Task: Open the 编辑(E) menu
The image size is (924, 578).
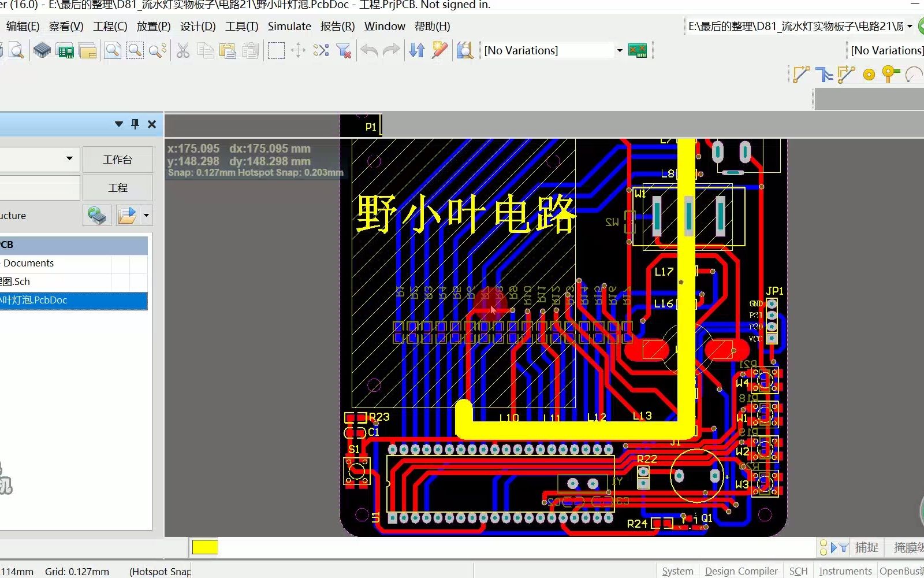Action: click(x=23, y=27)
